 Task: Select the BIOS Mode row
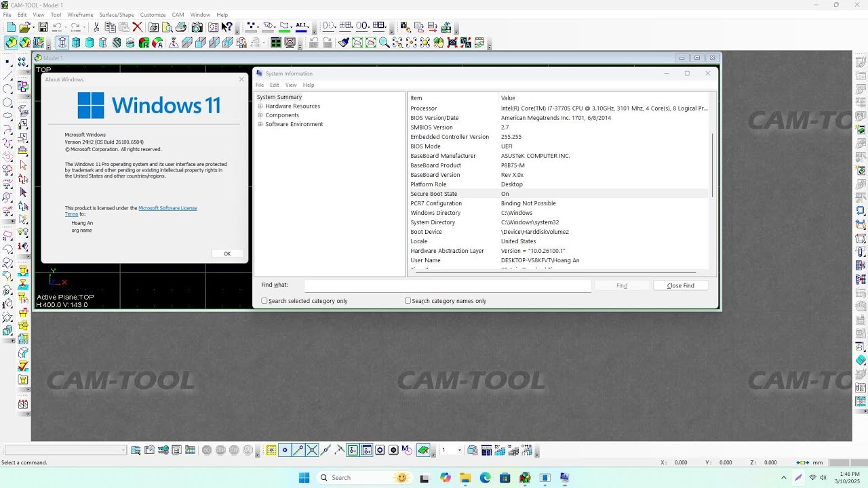coord(559,146)
